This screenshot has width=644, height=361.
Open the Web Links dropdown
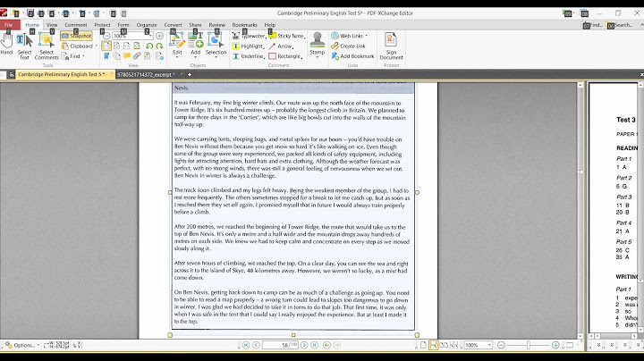click(349, 36)
